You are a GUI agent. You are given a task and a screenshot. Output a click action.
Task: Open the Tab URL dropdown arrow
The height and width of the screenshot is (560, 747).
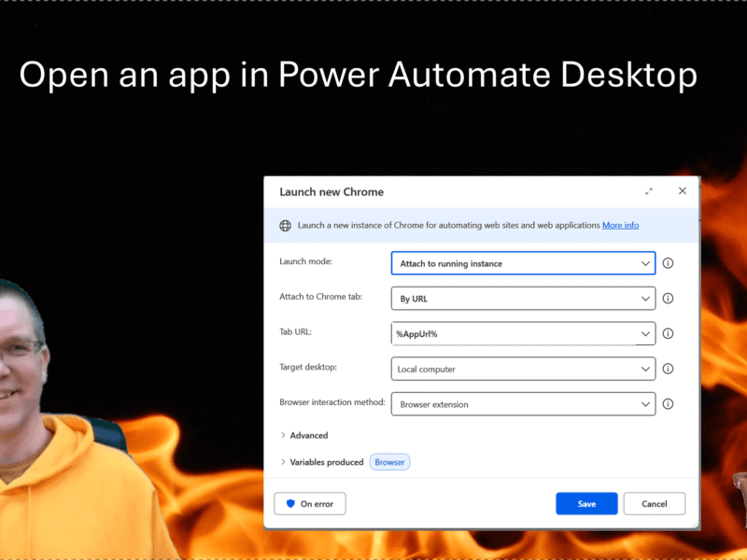click(x=645, y=334)
